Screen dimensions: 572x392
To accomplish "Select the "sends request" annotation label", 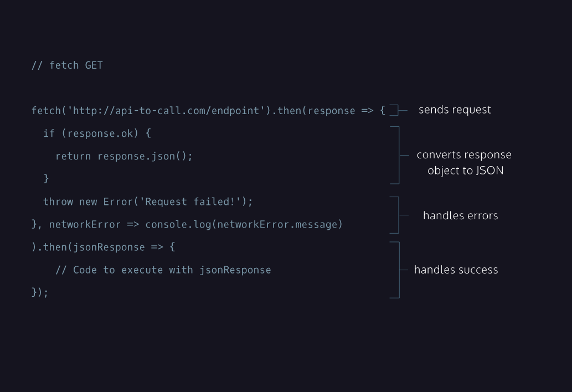I will pos(455,110).
